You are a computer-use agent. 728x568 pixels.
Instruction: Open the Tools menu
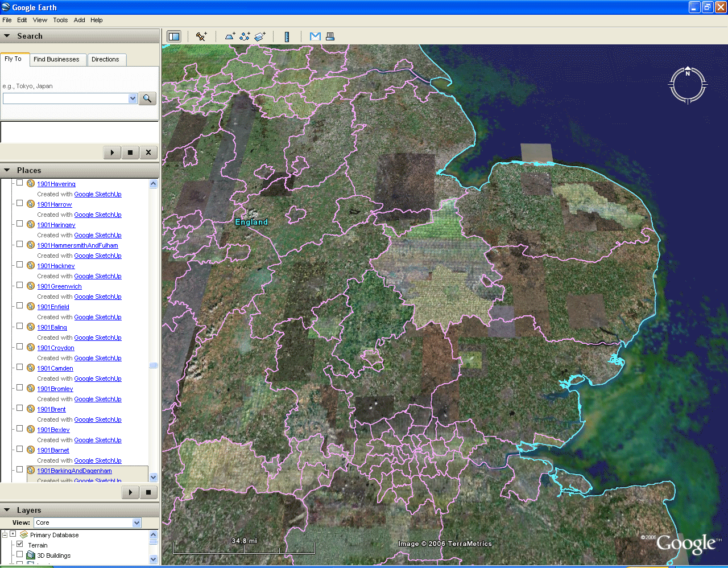[60, 20]
